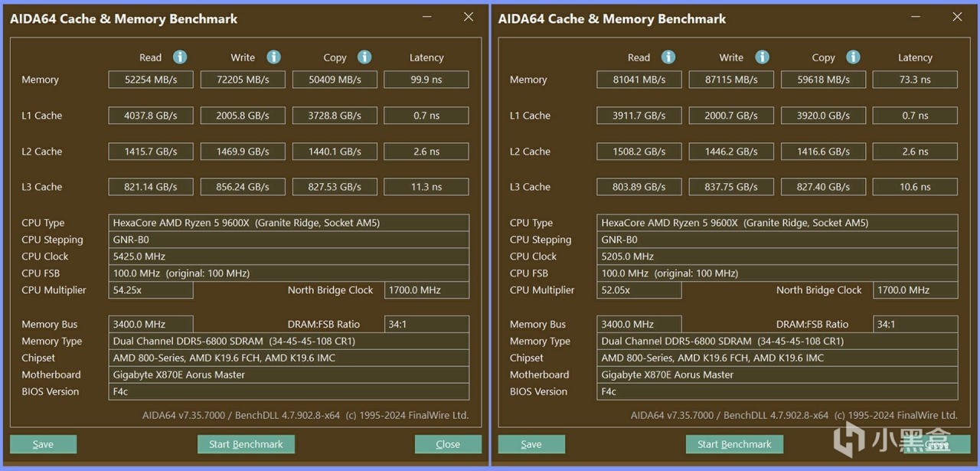Image resolution: width=980 pixels, height=471 pixels.
Task: Click Save button in right AIDA64 window
Action: [x=531, y=444]
